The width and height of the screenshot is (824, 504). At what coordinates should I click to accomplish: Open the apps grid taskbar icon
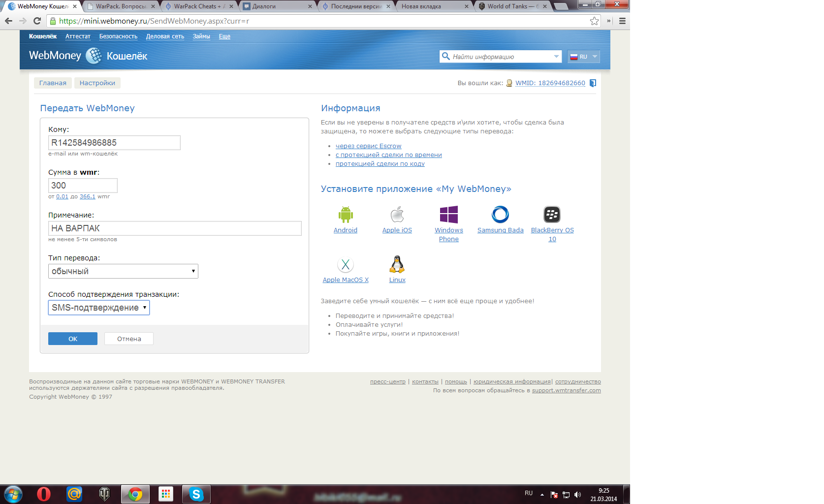click(166, 494)
